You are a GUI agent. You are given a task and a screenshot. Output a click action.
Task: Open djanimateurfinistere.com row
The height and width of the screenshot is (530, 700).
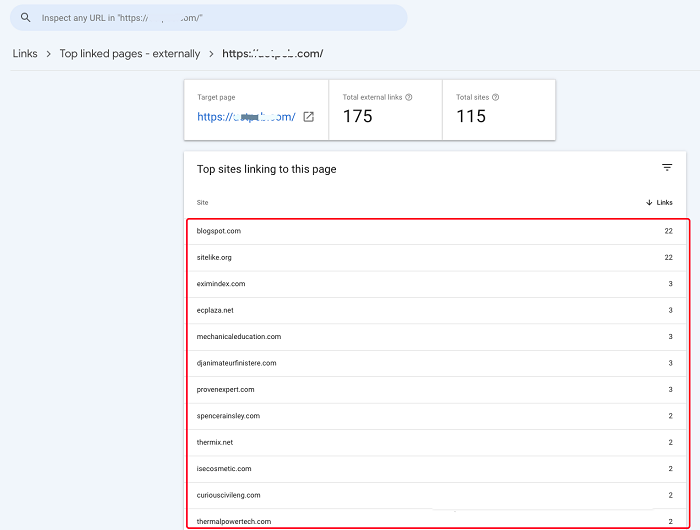coord(435,363)
